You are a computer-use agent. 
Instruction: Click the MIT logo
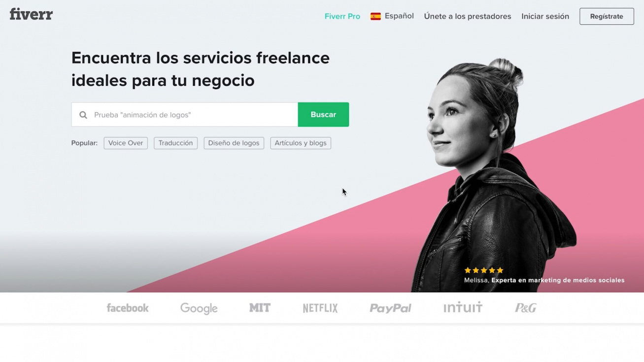(x=260, y=308)
